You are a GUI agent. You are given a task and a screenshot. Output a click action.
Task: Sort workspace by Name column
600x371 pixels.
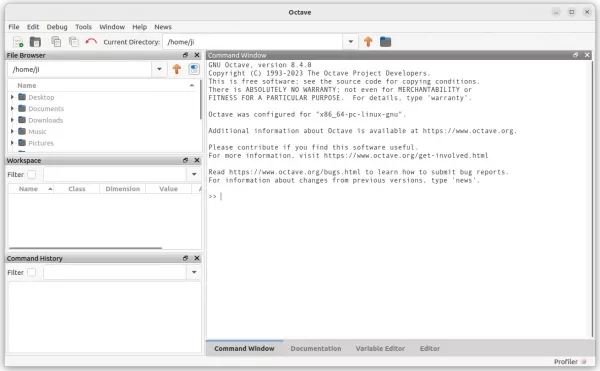click(31, 189)
